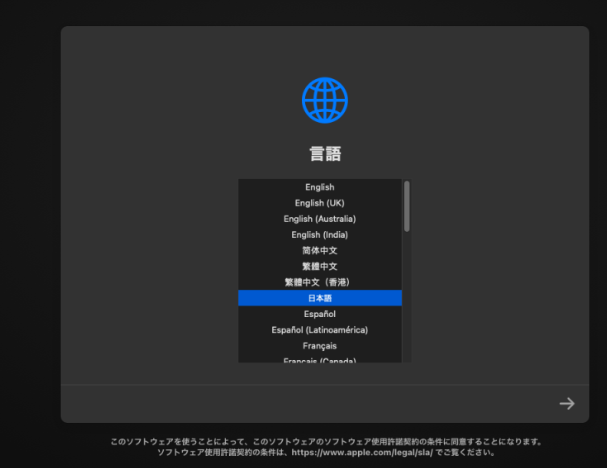Viewport: 607px width, 468px height.
Task: Choose Español from the language list
Action: [x=320, y=314]
